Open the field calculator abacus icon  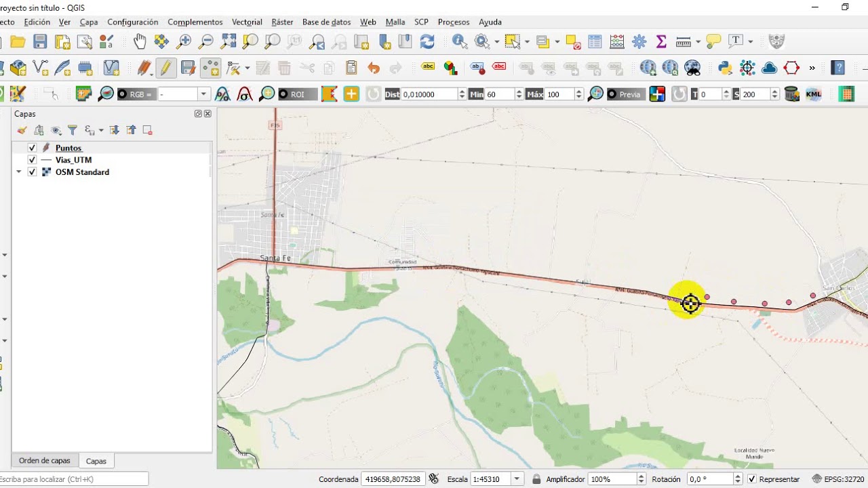(x=616, y=42)
